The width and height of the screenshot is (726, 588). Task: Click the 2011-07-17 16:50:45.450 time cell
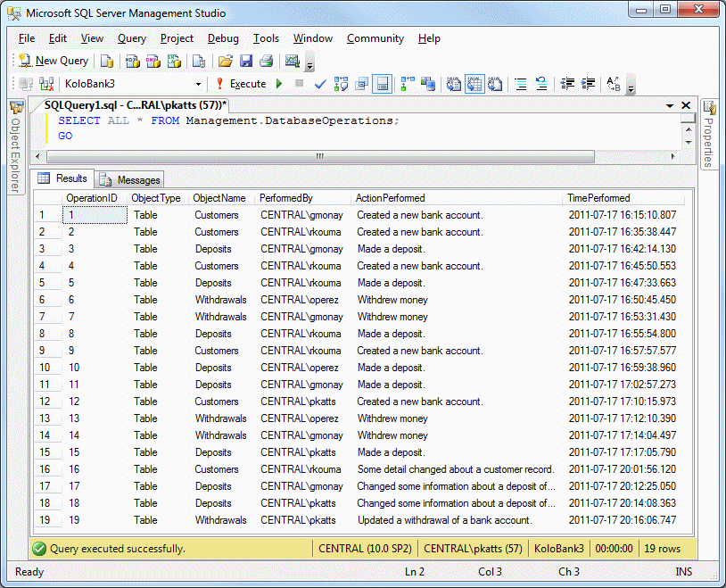623,300
